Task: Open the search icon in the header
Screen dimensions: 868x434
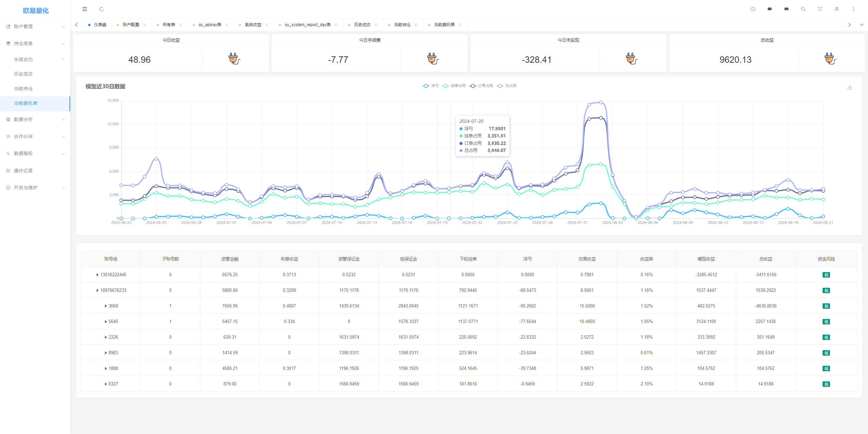Action: [803, 9]
